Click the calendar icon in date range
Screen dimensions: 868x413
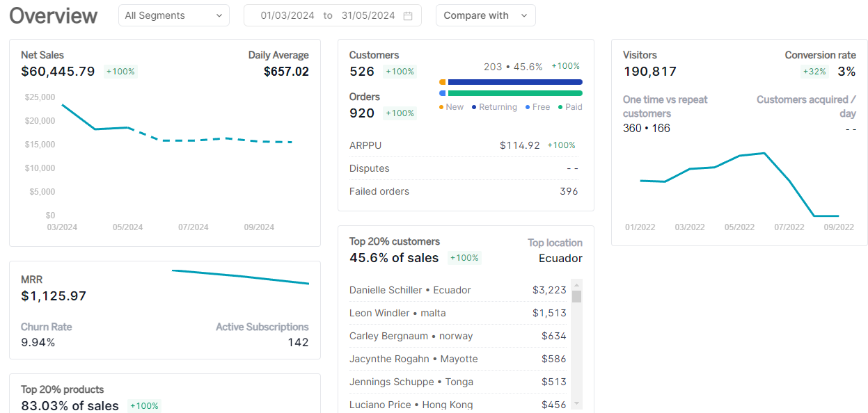pyautogui.click(x=408, y=15)
